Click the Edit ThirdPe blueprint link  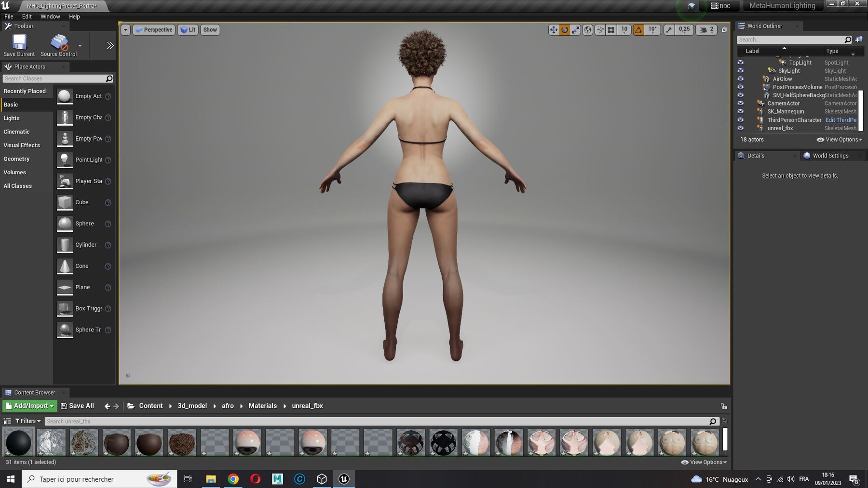point(841,120)
